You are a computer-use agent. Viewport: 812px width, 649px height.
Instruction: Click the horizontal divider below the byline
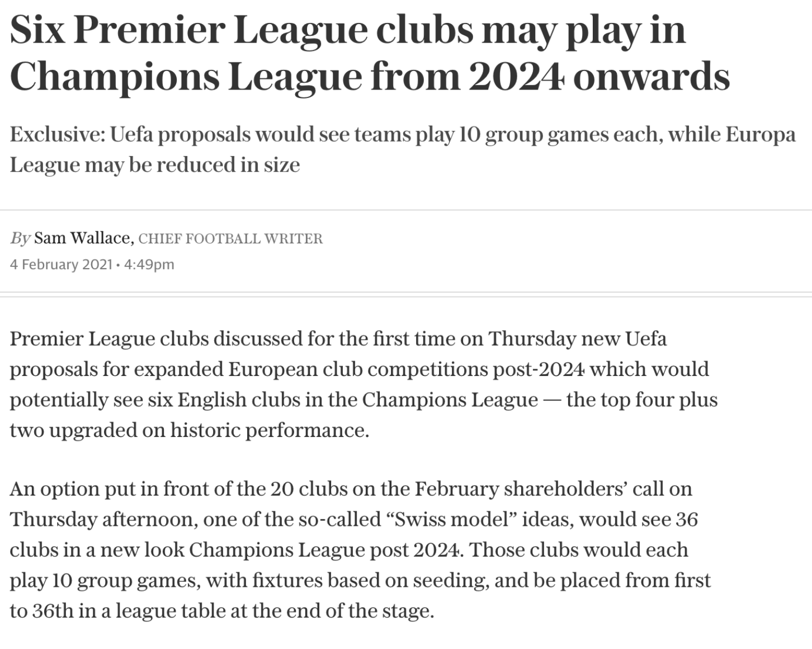406,294
